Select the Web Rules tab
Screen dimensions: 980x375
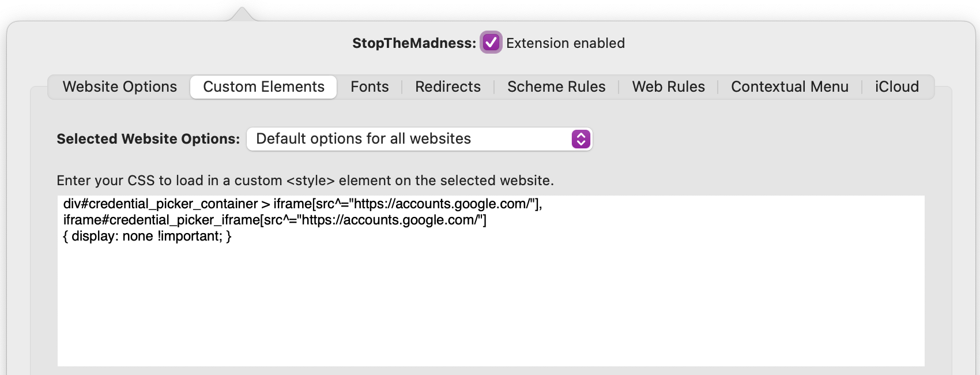[668, 87]
